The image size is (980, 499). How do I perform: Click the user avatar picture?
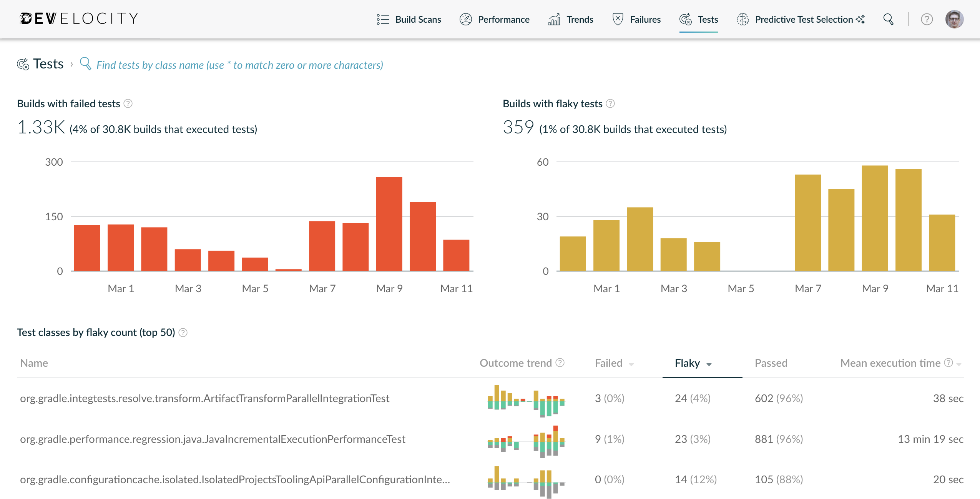954,18
